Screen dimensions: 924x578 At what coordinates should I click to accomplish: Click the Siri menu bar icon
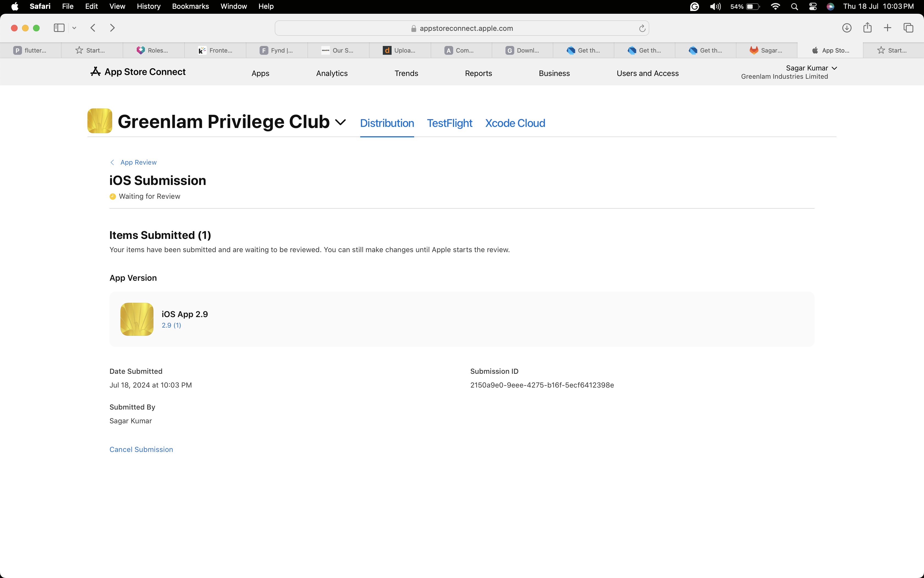click(x=830, y=7)
